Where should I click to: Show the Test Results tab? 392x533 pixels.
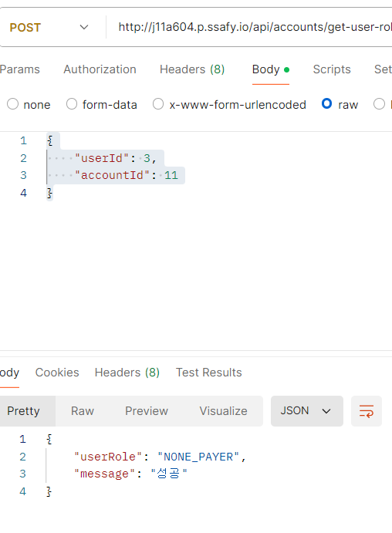209,373
